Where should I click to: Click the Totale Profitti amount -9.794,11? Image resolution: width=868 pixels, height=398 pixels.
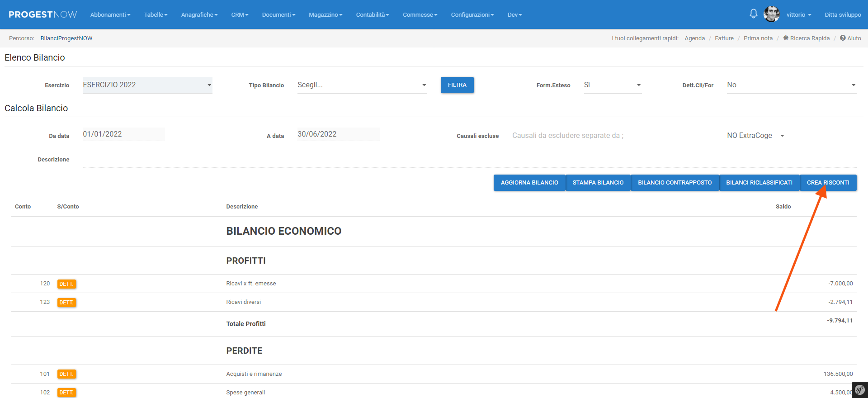[840, 321]
